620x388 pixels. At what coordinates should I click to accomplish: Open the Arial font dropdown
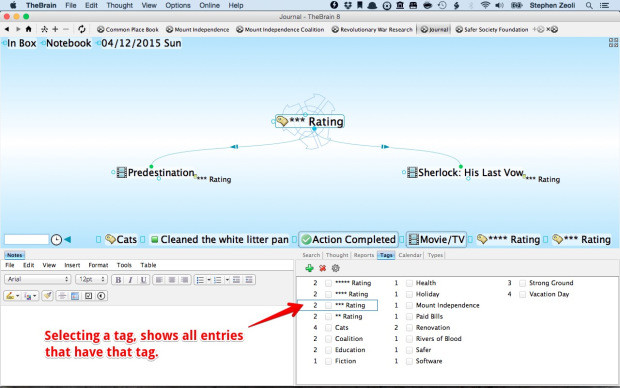(38, 279)
